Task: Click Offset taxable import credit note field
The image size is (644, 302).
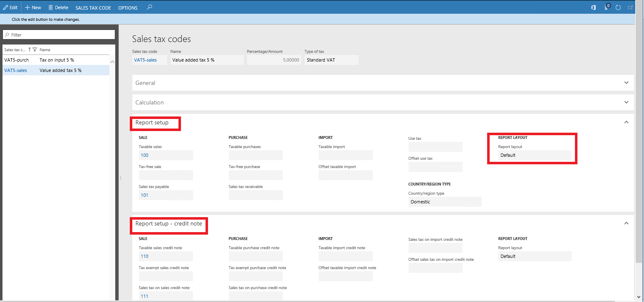Action: [345, 276]
